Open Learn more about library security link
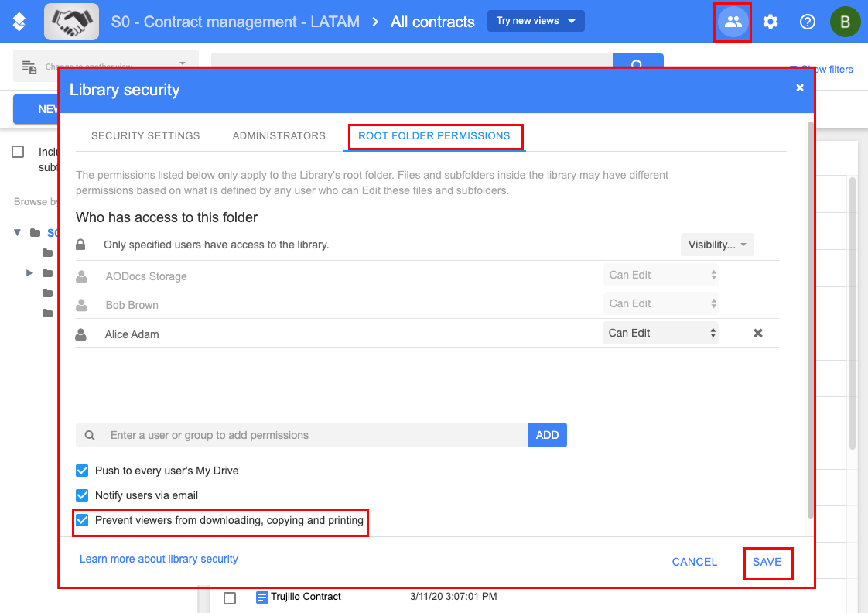Image resolution: width=868 pixels, height=613 pixels. [x=159, y=560]
